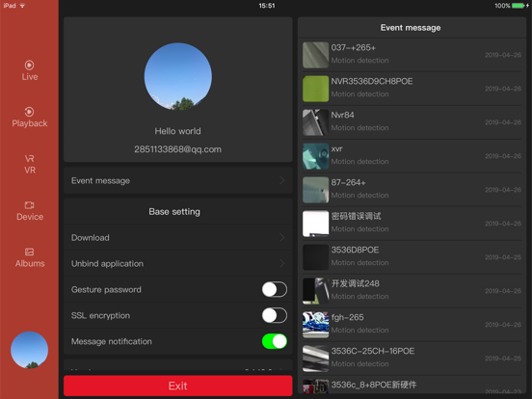
Task: Enable the Gesture password switch
Action: pyautogui.click(x=275, y=289)
